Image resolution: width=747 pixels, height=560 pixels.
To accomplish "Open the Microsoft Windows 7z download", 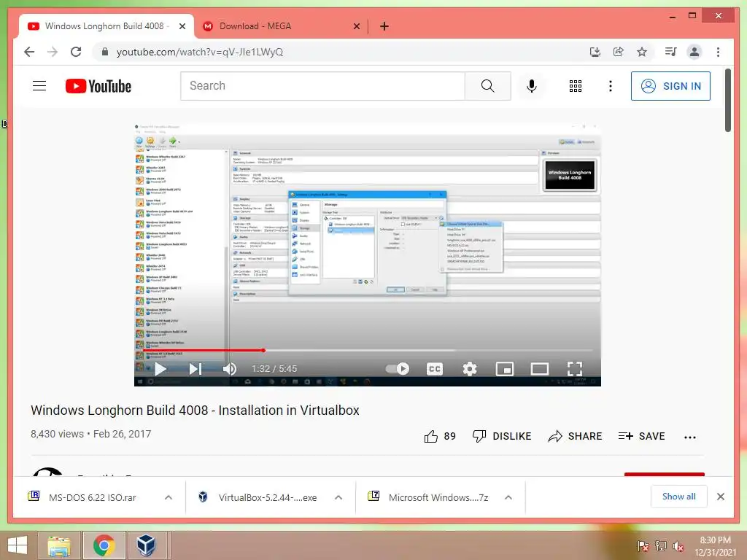I will 427,497.
